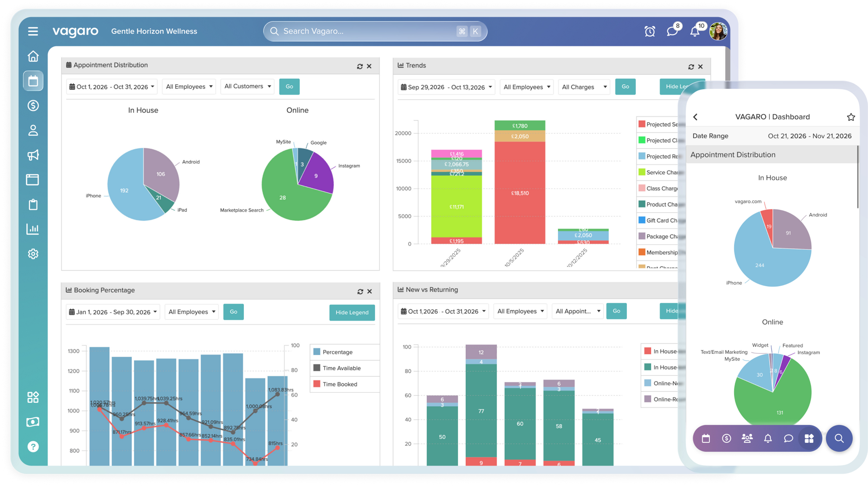Image resolution: width=868 pixels, height=486 pixels.
Task: Open the reports bar chart sidebar icon
Action: click(33, 229)
